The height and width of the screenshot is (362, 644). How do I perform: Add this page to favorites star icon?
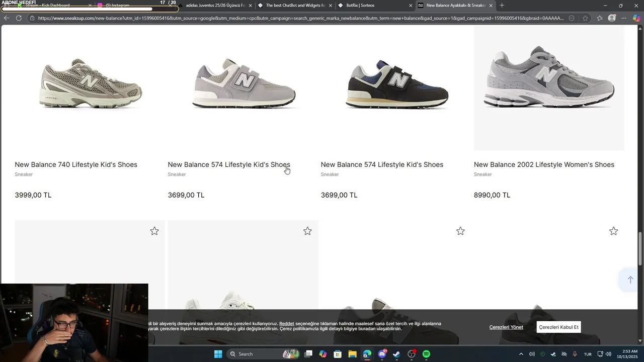click(585, 18)
